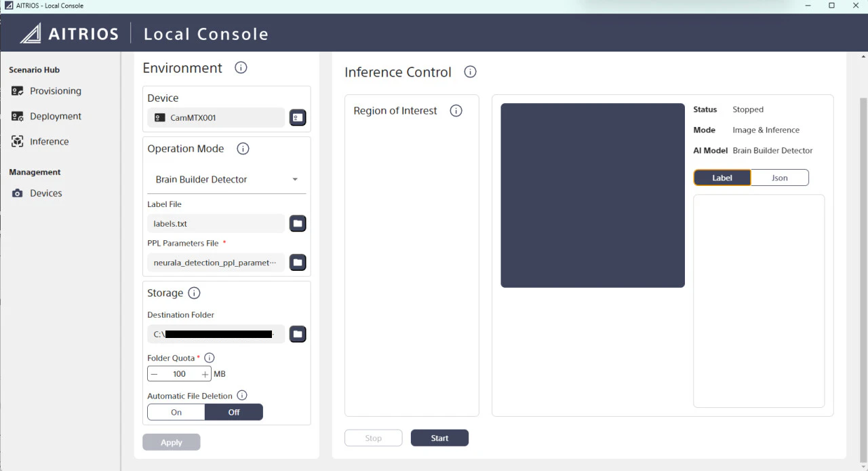868x471 pixels.
Task: Click the Inference sidebar icon
Action: [18, 141]
